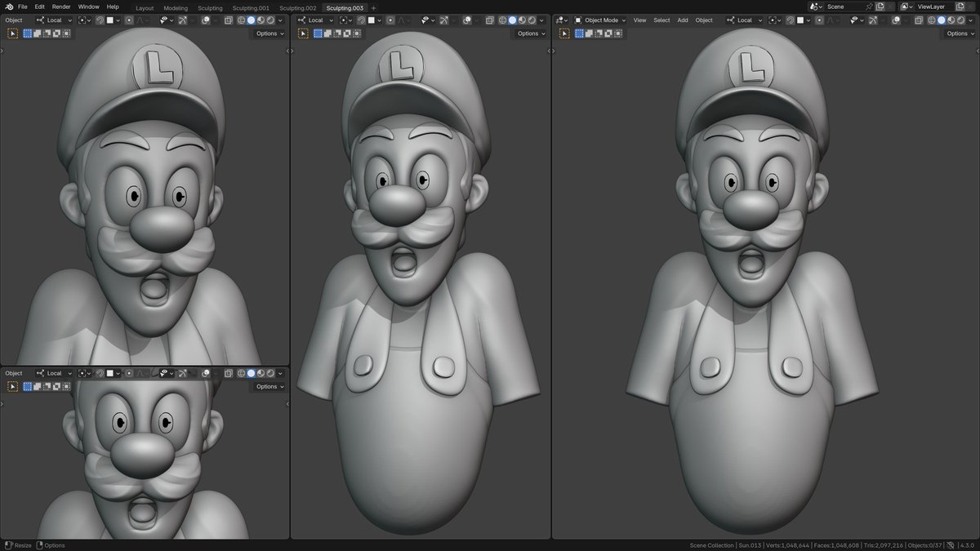Image resolution: width=980 pixels, height=551 pixels.
Task: Choose intersect-selection mode icon in right viewport
Action: point(618,33)
